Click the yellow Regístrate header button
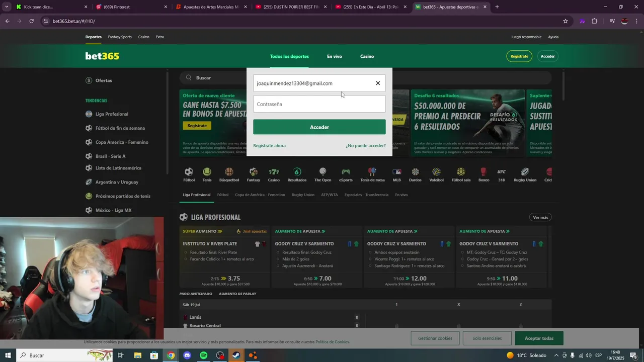This screenshot has height=362, width=644. pos(519,56)
